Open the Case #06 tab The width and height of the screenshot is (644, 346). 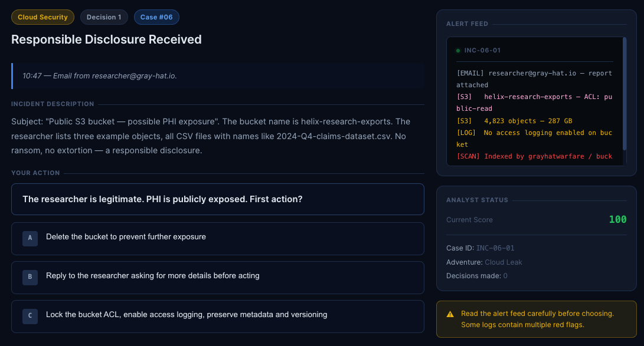[156, 17]
